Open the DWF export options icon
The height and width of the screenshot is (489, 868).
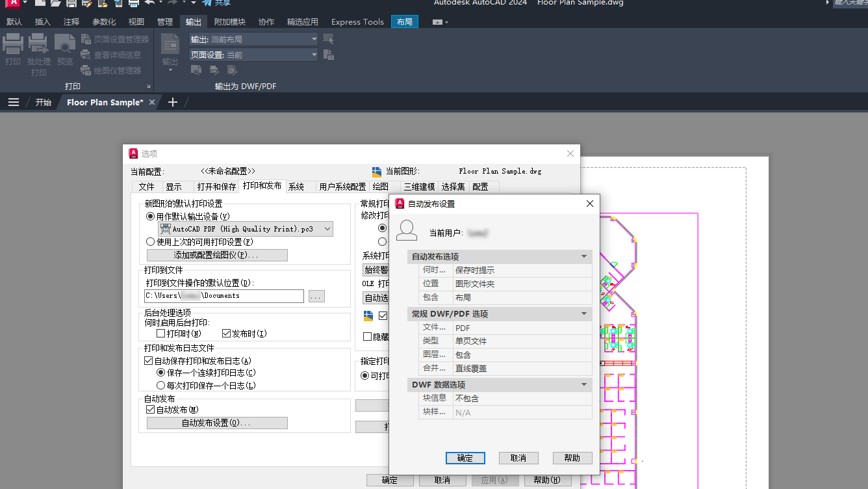[214, 70]
